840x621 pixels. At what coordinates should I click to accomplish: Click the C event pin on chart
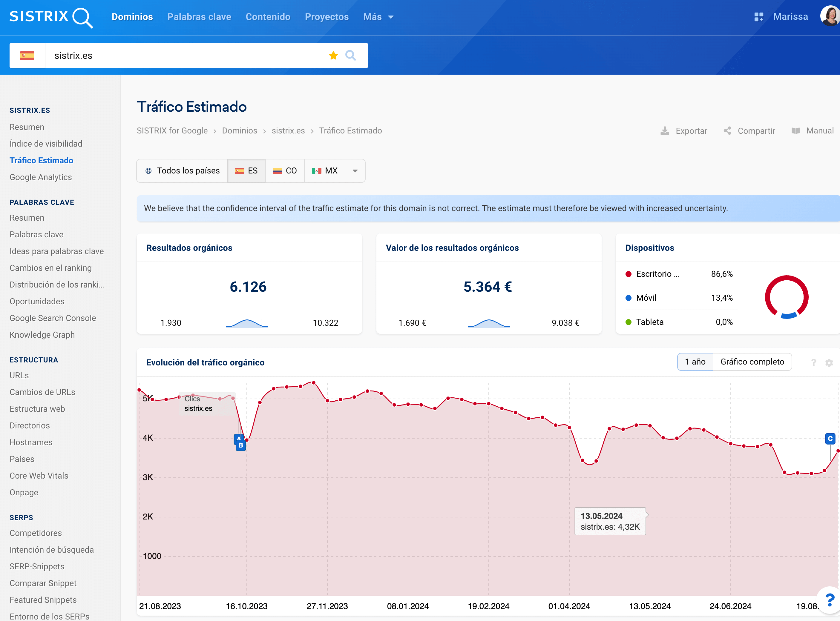click(830, 439)
